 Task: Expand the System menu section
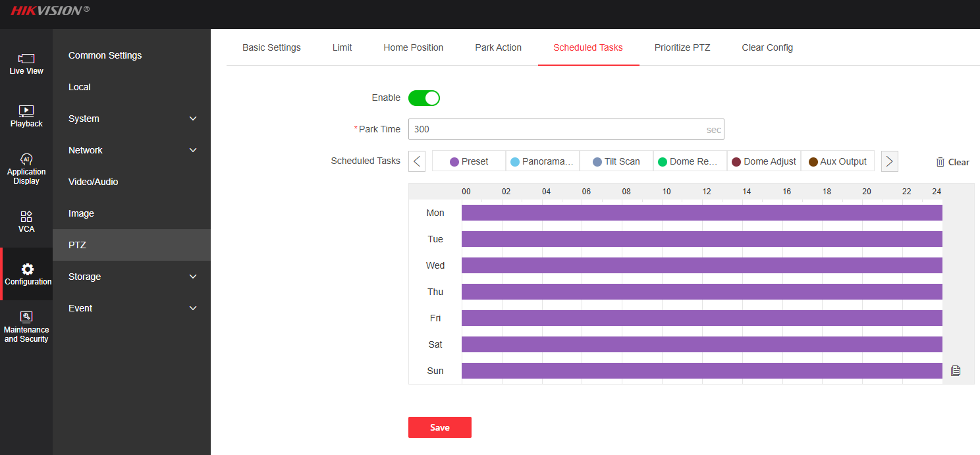(193, 119)
